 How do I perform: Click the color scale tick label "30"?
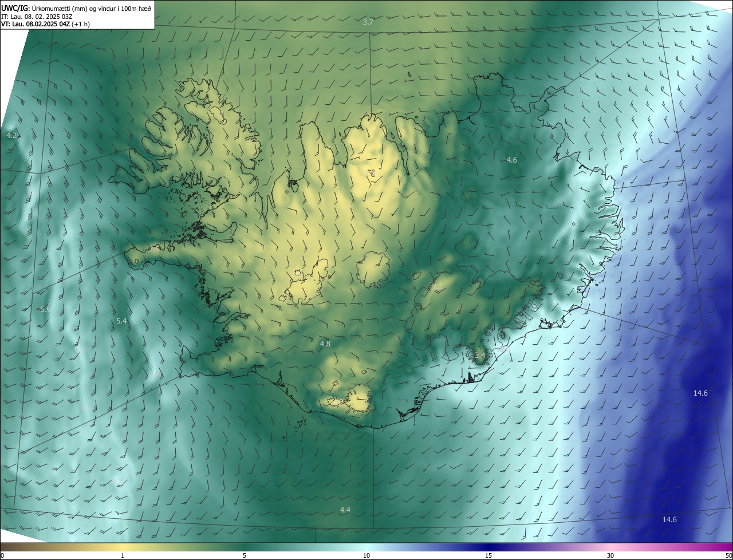tap(610, 555)
